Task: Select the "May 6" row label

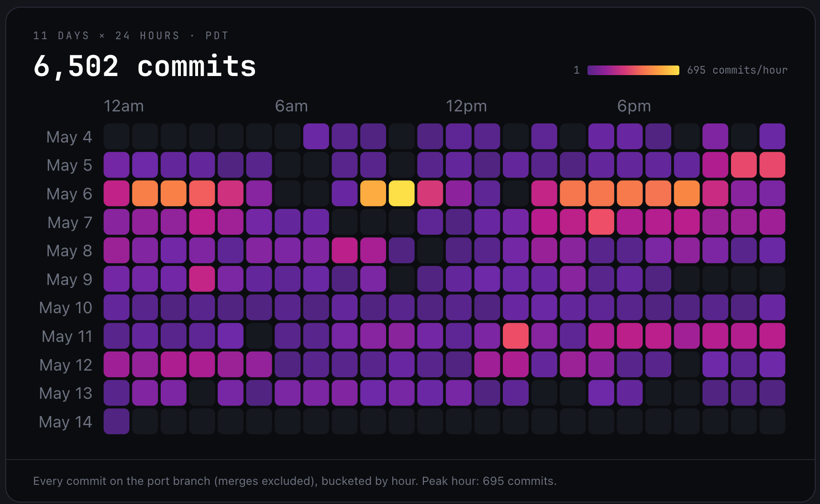Action: [69, 194]
